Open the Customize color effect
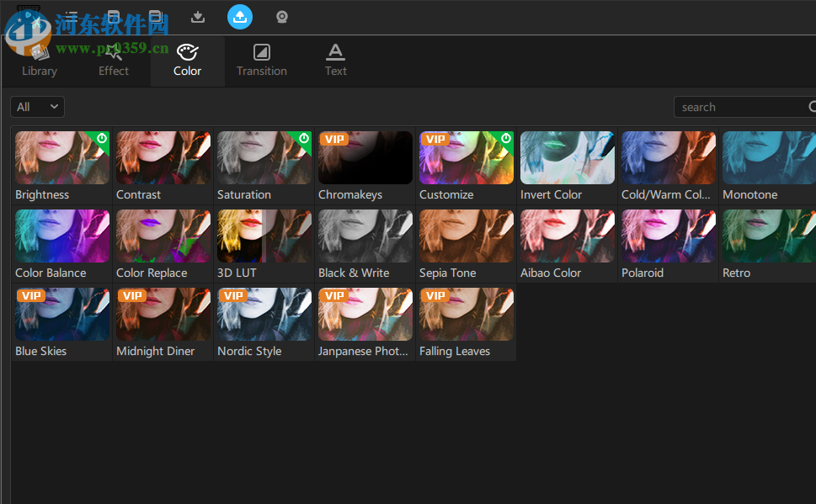The image size is (816, 504). 466,160
